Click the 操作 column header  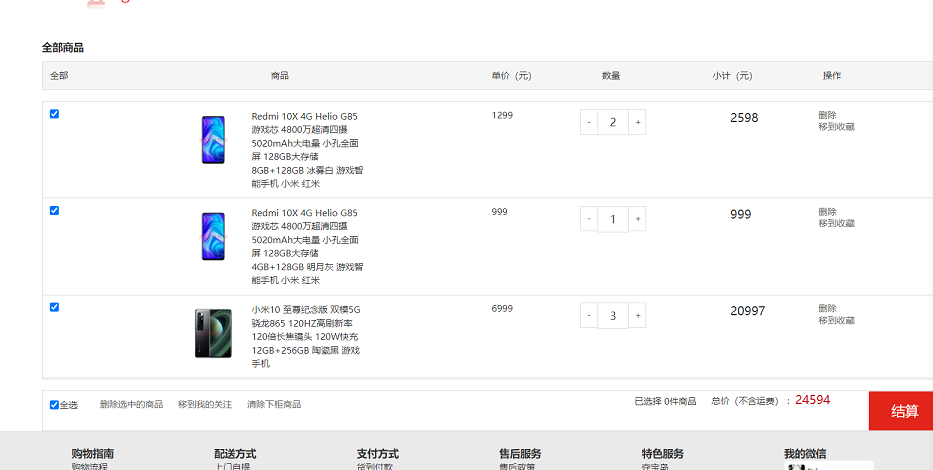click(x=832, y=76)
